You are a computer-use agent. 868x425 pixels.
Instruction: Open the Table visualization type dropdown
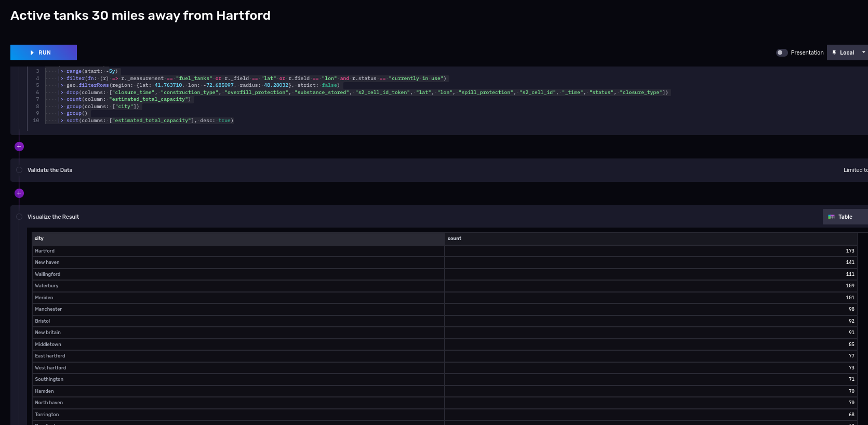click(845, 217)
